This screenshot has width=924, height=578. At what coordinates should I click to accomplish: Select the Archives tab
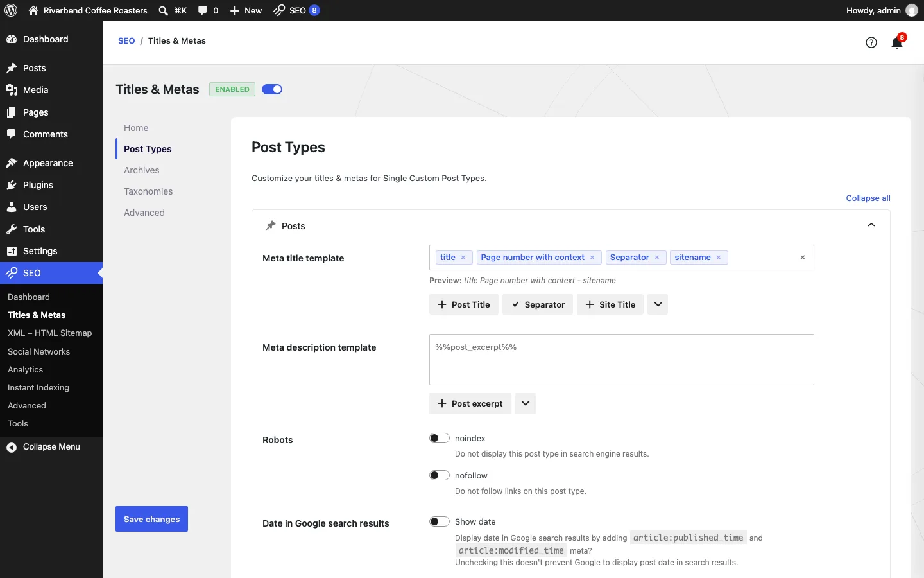click(142, 170)
